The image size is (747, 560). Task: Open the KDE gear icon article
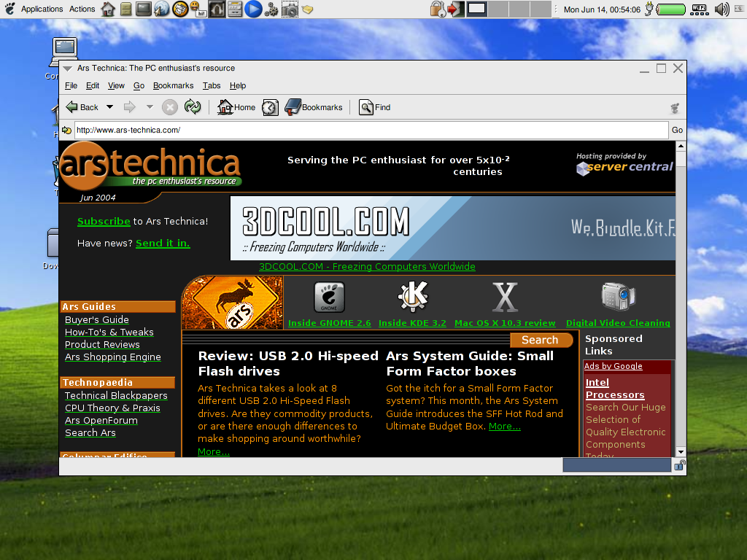tap(413, 296)
